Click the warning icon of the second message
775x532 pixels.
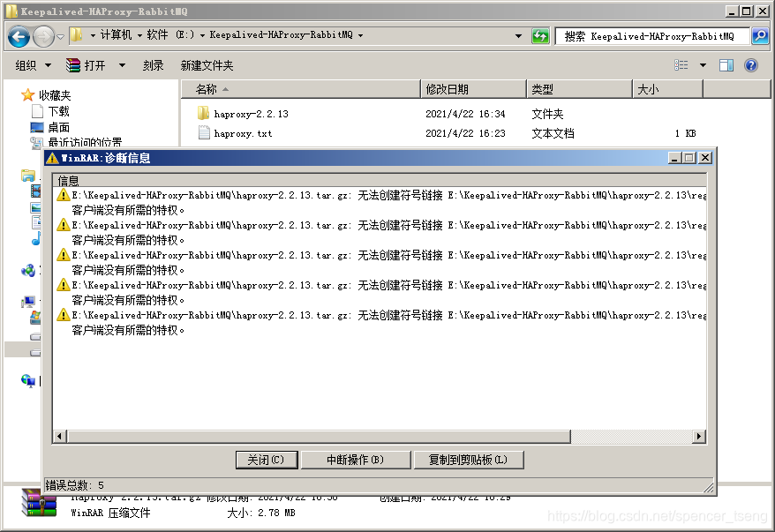click(x=63, y=225)
